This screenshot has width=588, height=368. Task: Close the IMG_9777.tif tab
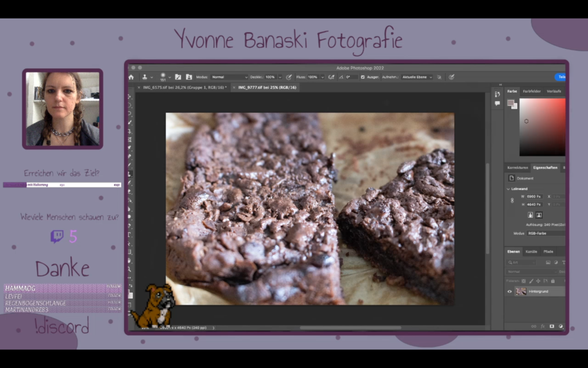point(234,87)
